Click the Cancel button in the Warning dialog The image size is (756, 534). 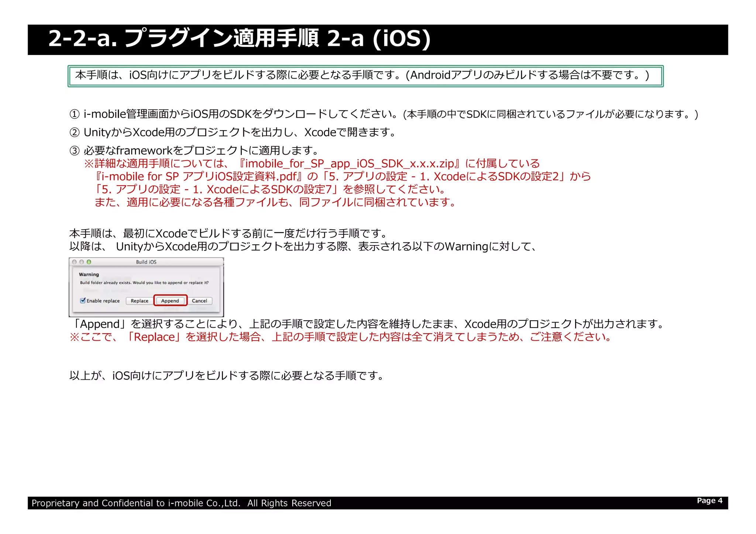200,301
